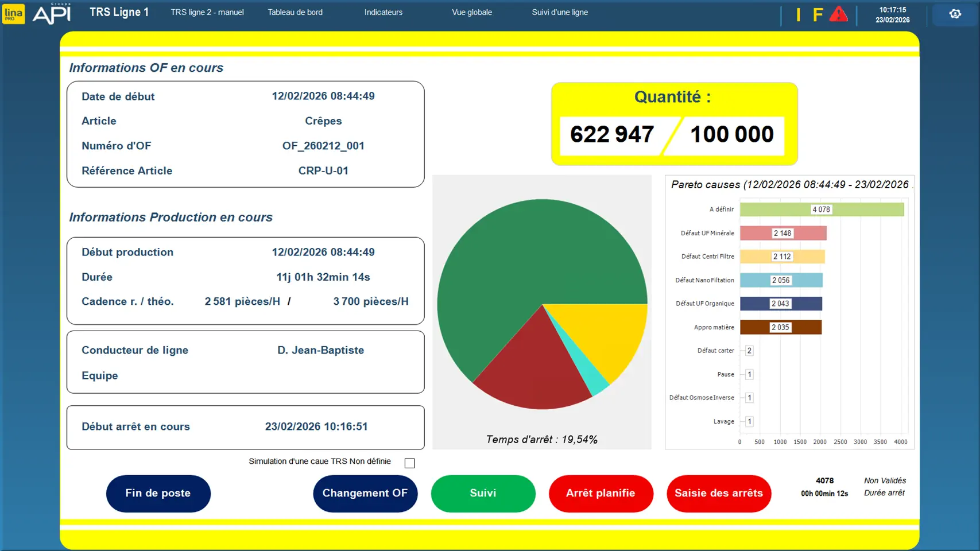The image size is (980, 551).
Task: Click the yellow I status indicator
Action: (798, 15)
